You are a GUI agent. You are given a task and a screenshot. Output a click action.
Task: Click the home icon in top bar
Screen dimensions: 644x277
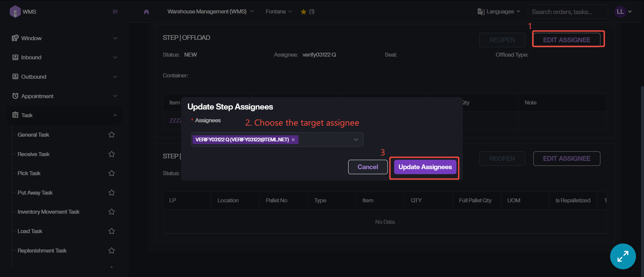pos(146,12)
